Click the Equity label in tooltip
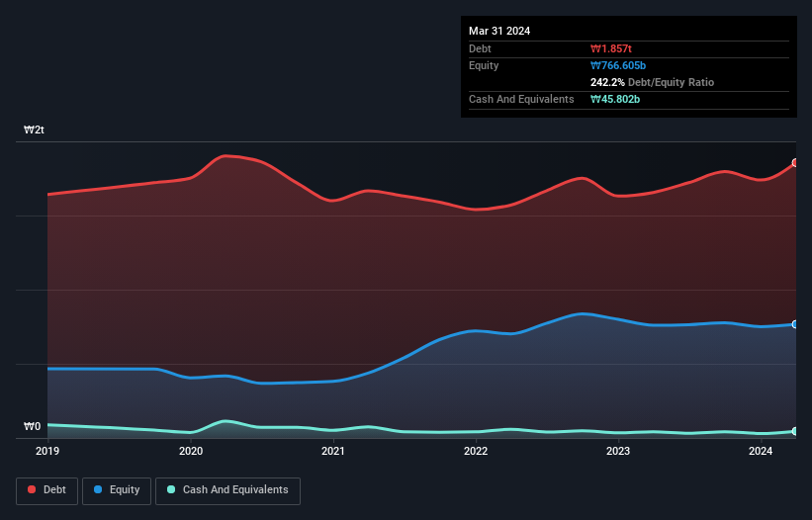The width and height of the screenshot is (812, 520). click(x=484, y=65)
